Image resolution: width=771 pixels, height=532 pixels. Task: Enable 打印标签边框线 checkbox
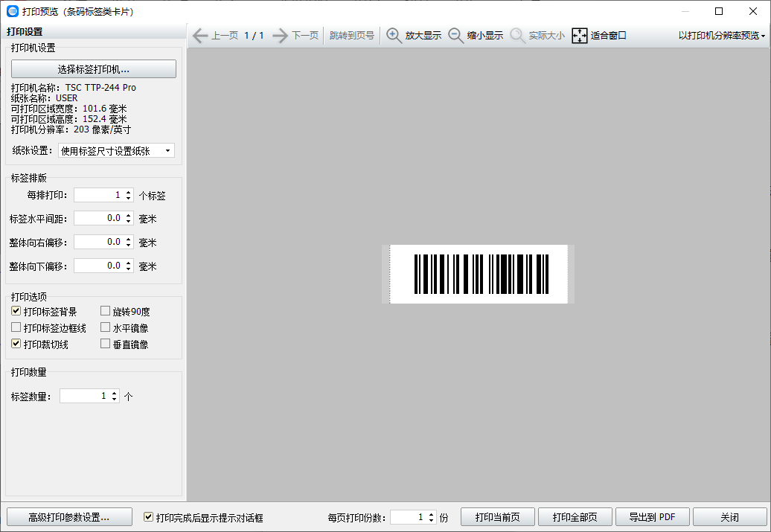point(16,327)
